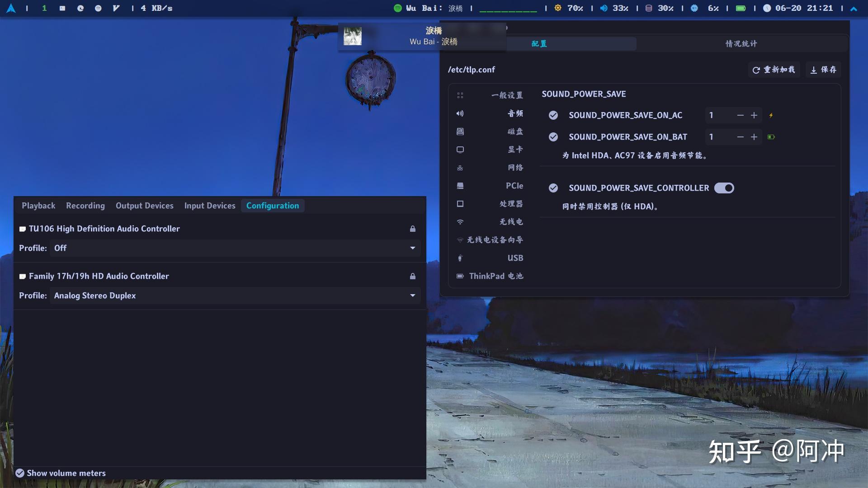This screenshot has width=868, height=488.
Task: Lock the TU106 High Definition Audio Controller profile
Action: tap(412, 229)
